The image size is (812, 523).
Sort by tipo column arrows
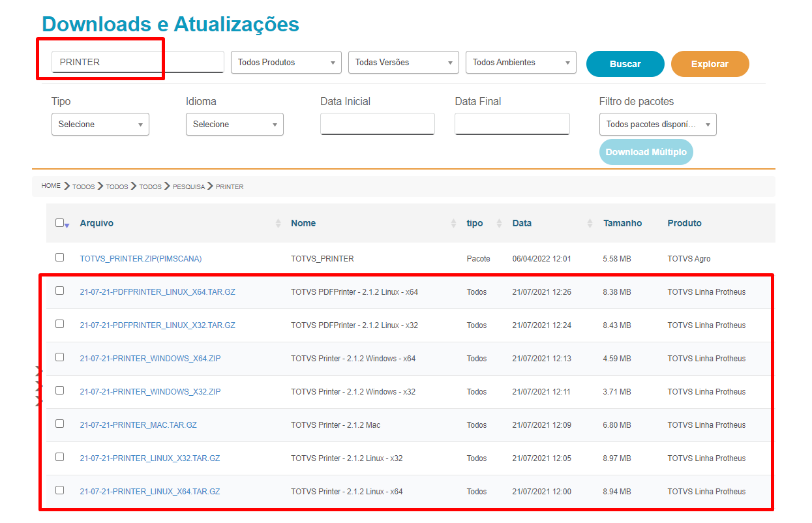click(x=499, y=223)
